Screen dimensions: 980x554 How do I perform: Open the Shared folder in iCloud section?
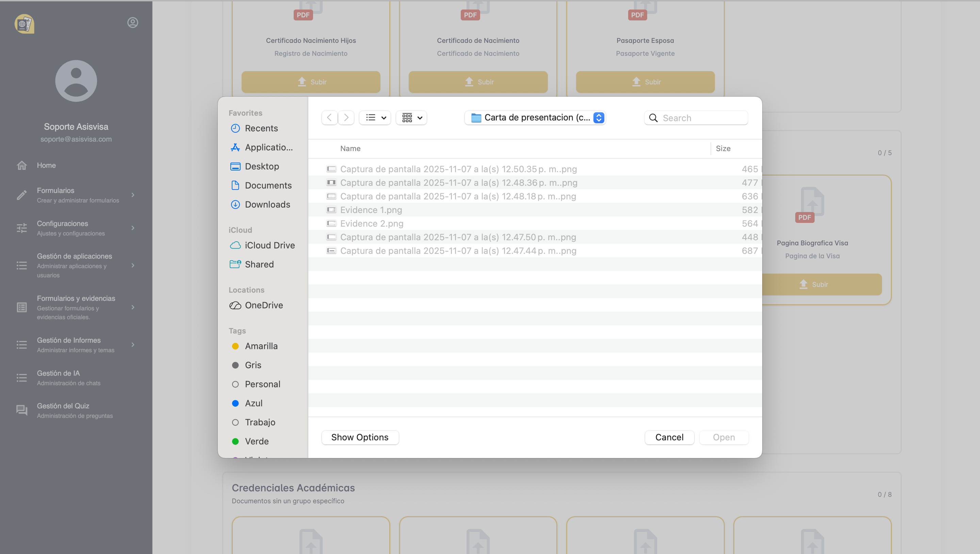(x=259, y=264)
